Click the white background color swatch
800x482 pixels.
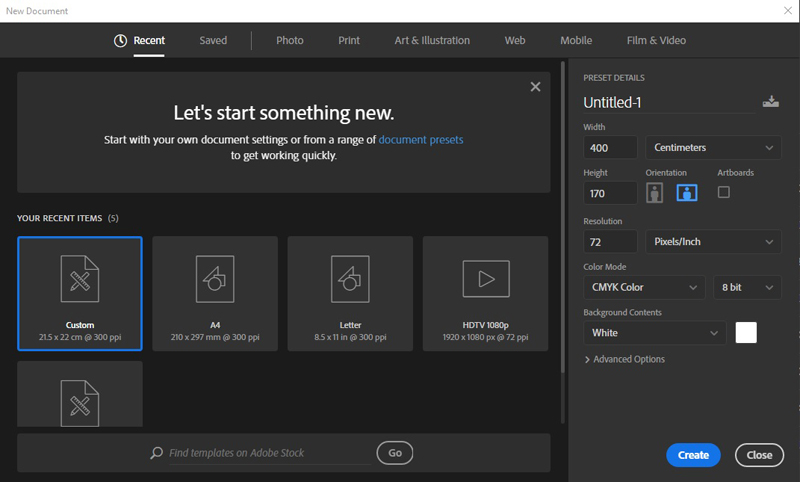(x=746, y=333)
